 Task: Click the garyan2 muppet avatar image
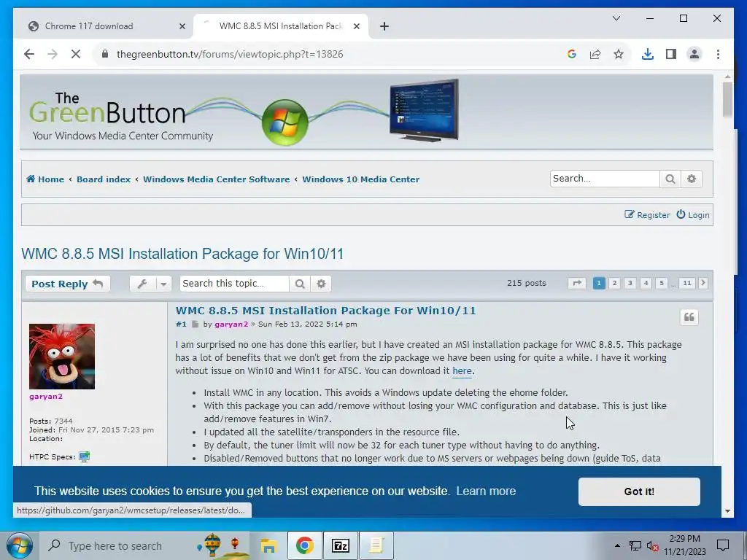pos(62,357)
